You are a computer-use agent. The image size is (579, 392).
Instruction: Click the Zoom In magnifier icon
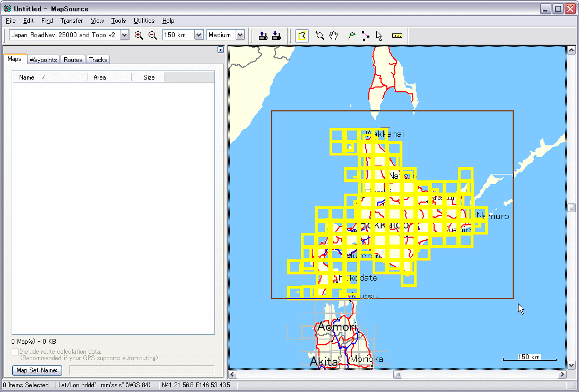(139, 36)
